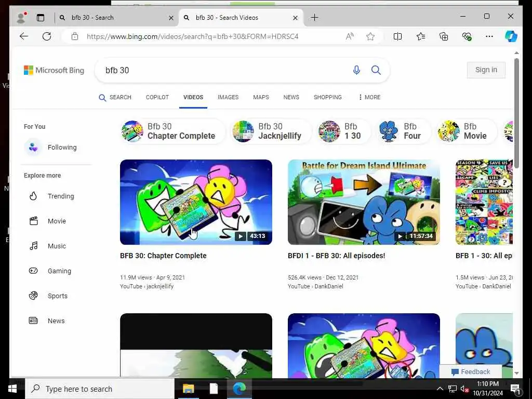Click the page vertical scrollbar thumb
The image size is (532, 399).
pyautogui.click(x=516, y=113)
